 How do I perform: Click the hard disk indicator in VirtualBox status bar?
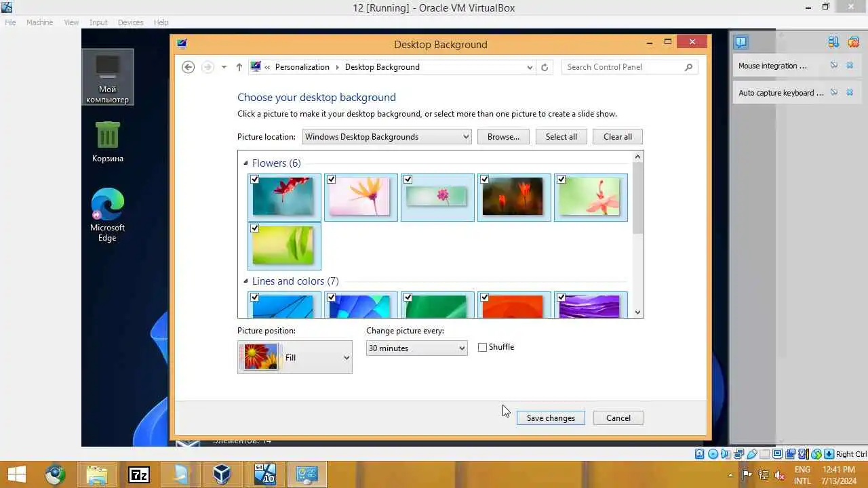point(699,454)
